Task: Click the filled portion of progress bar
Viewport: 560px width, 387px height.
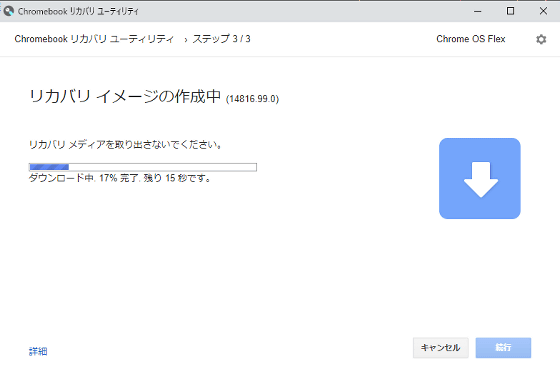Action: [x=49, y=167]
